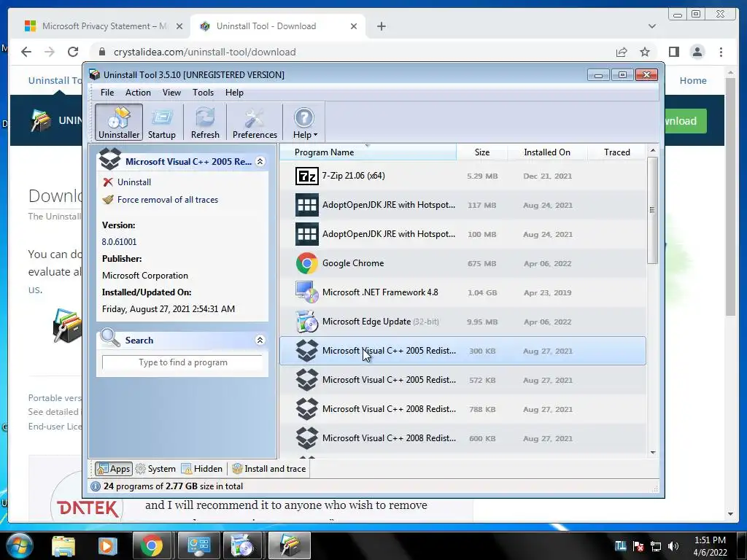Bookmark this page with star icon

pyautogui.click(x=645, y=52)
